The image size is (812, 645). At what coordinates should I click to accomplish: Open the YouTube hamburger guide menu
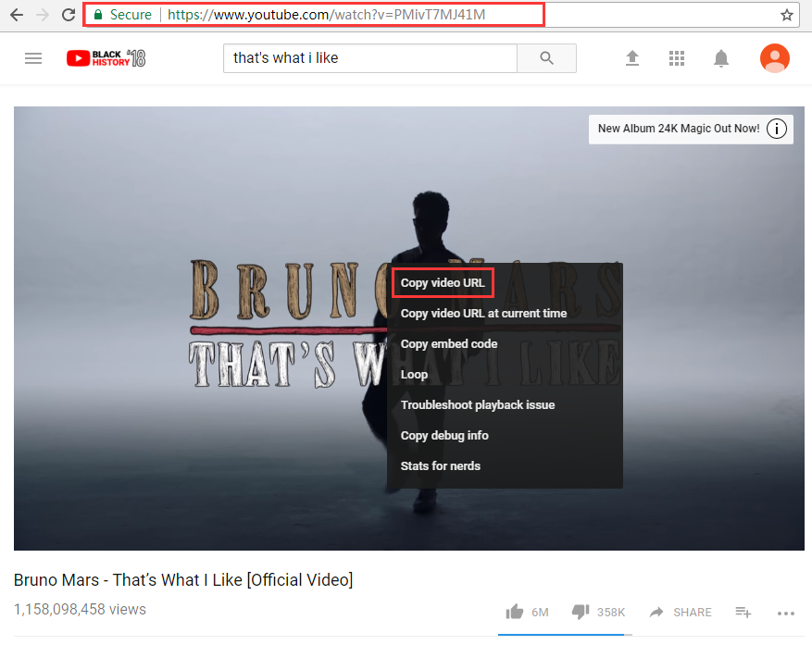click(x=33, y=58)
